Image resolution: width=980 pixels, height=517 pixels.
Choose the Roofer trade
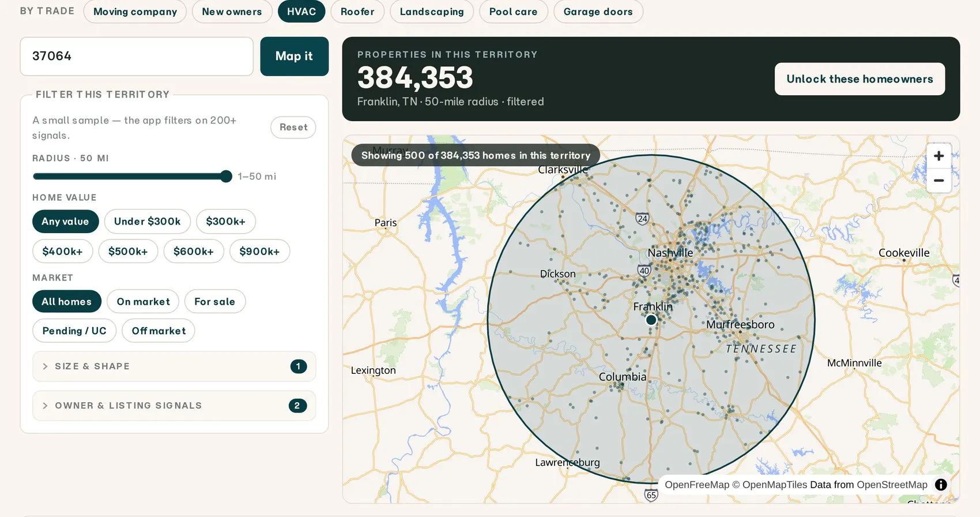(x=357, y=12)
